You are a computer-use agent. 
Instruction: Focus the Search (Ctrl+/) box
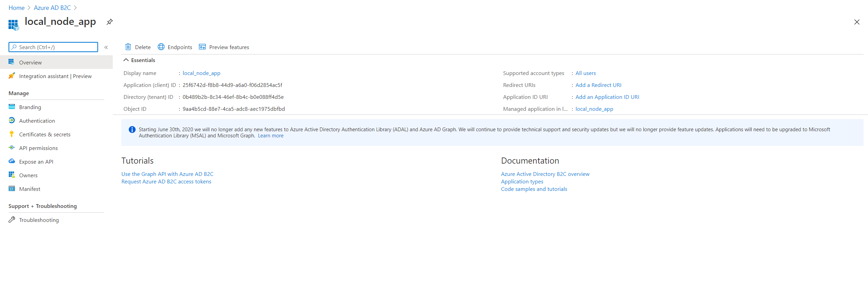coord(53,47)
